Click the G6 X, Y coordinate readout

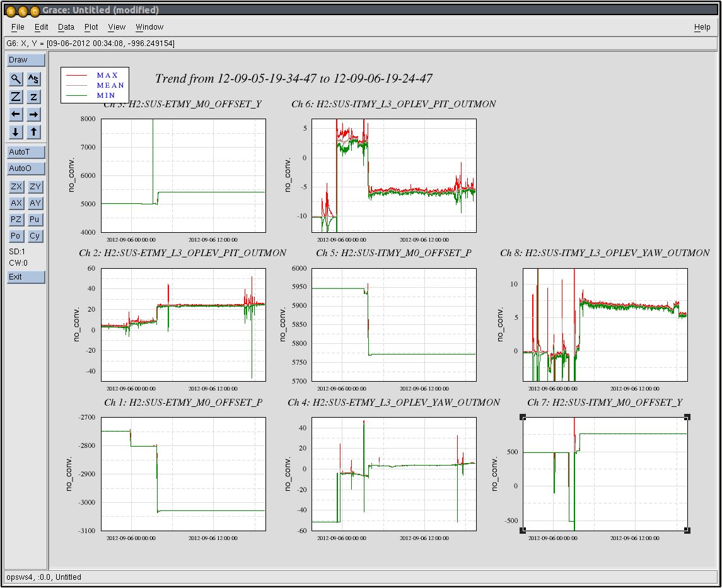tap(90, 44)
